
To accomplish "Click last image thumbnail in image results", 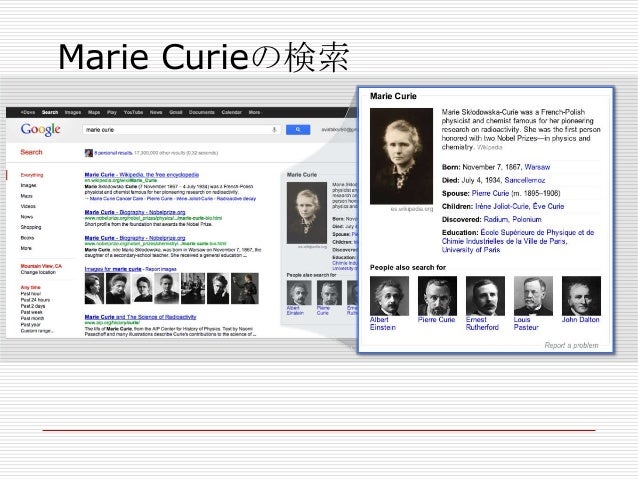I will pyautogui.click(x=245, y=289).
